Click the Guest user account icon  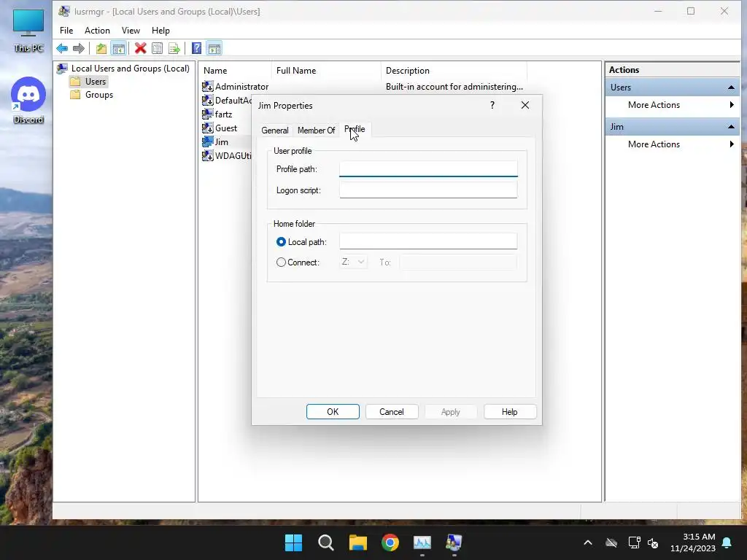point(208,128)
